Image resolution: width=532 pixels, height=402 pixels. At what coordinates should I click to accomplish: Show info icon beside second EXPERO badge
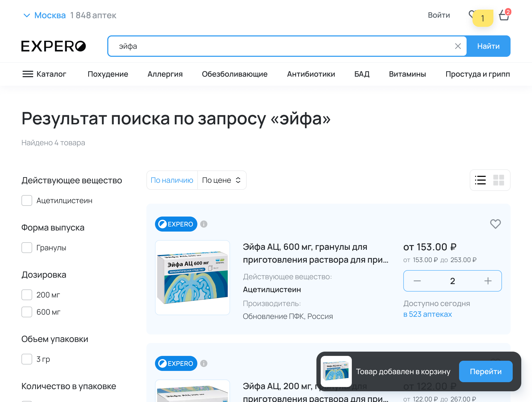click(x=204, y=363)
